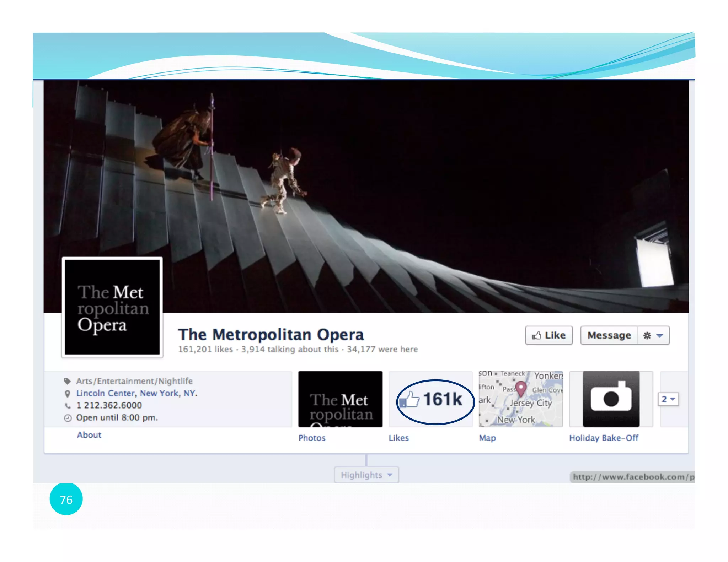Click the phone icon beside the number
Viewport: 728px width, 562px height.
(67, 406)
